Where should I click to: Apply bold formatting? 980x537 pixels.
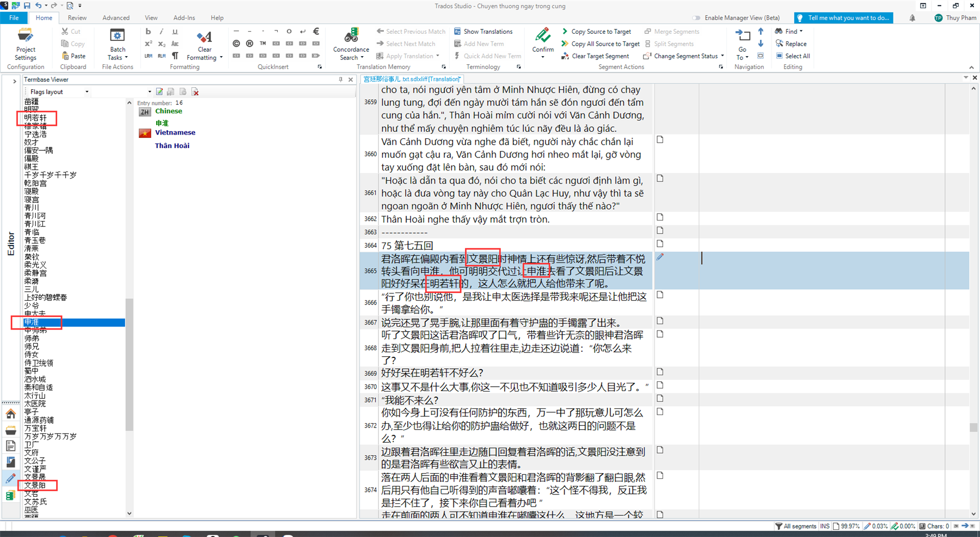(148, 32)
